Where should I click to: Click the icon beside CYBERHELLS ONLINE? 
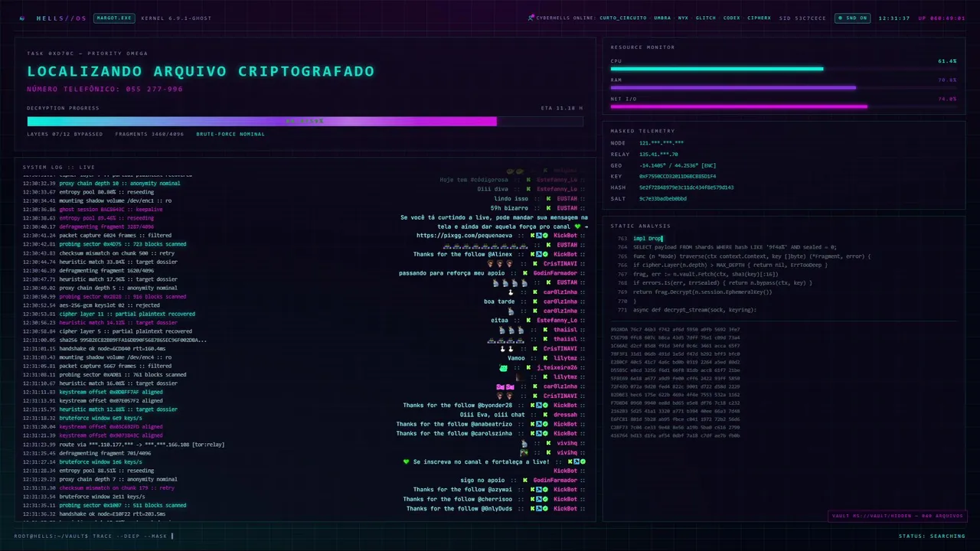[531, 18]
